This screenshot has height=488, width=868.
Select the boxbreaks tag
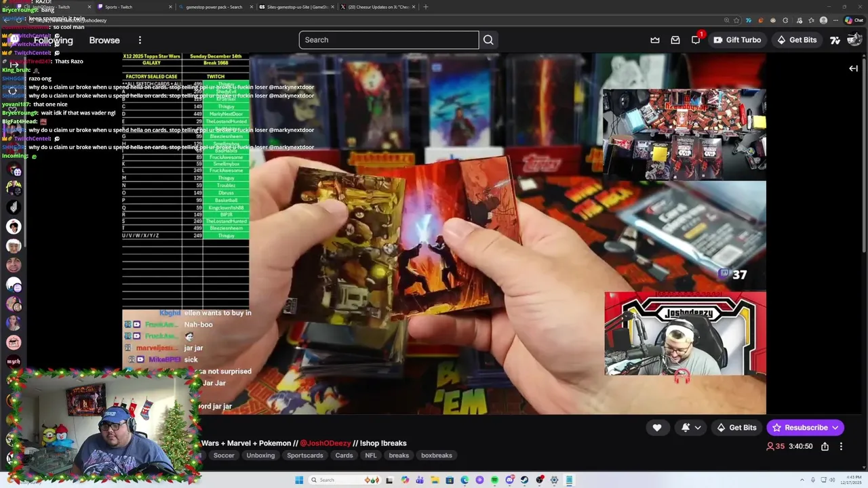pos(437,455)
